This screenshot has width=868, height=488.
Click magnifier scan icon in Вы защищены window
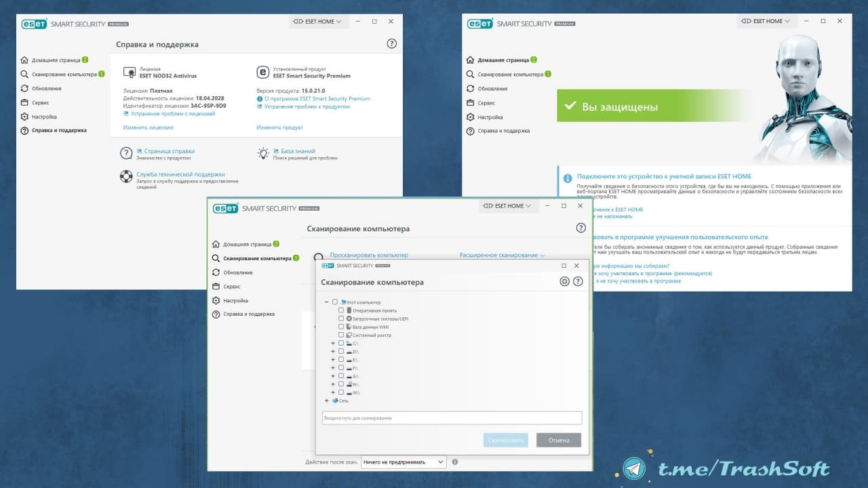click(471, 74)
